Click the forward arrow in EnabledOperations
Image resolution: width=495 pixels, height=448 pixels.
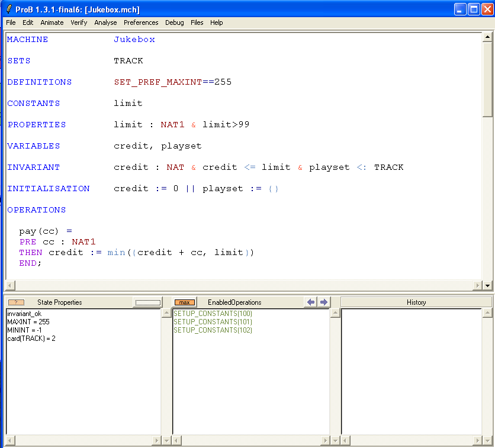click(323, 302)
